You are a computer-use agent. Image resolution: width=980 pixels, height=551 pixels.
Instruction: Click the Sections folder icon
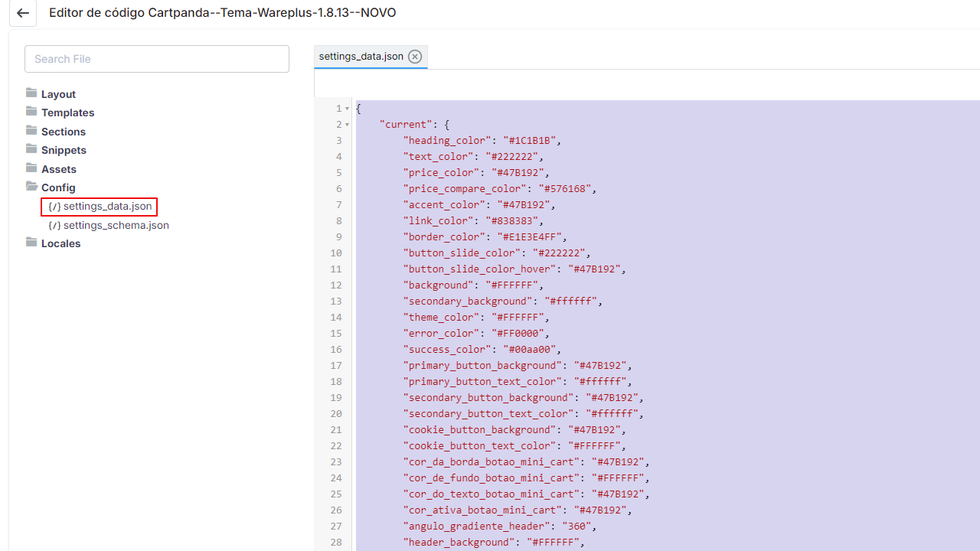[31, 131]
